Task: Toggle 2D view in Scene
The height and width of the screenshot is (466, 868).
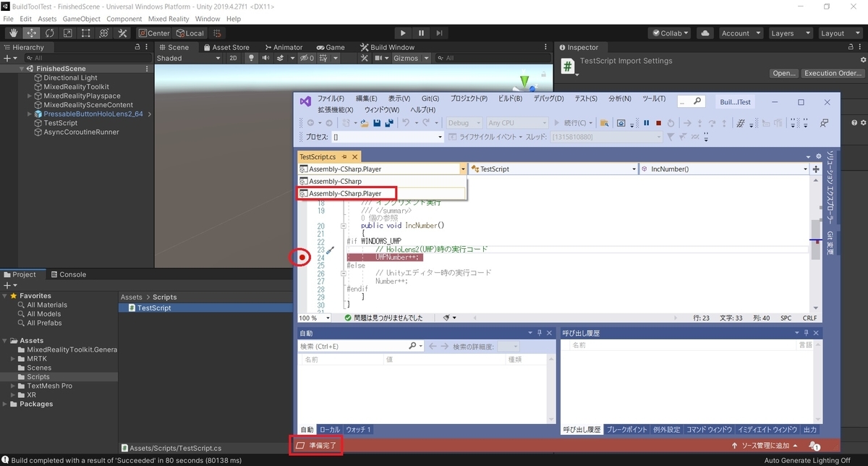Action: (233, 58)
